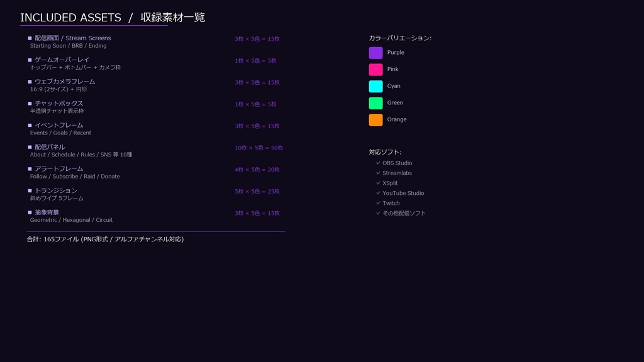Select the 配信画面 / Stream Screens list marker
644x362 pixels.
click(29, 38)
